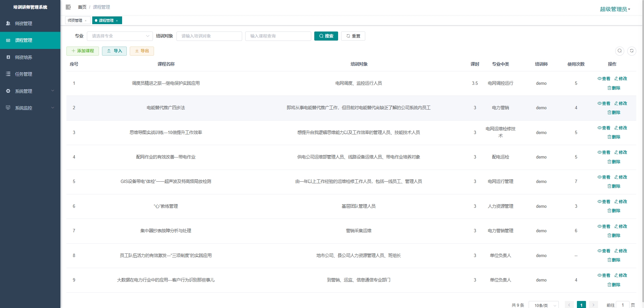Click the jump-to-page number field
Image resolution: width=644 pixels, height=308 pixels.
point(623,305)
